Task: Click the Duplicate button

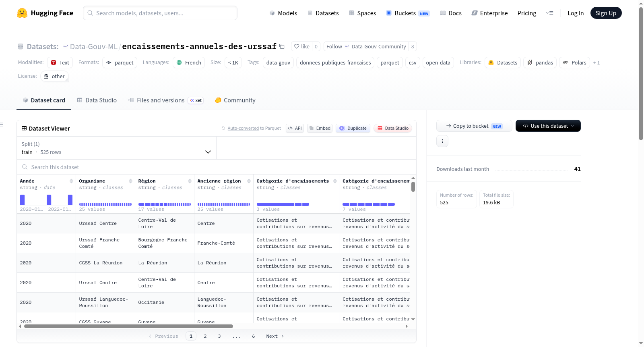Action: (353, 128)
